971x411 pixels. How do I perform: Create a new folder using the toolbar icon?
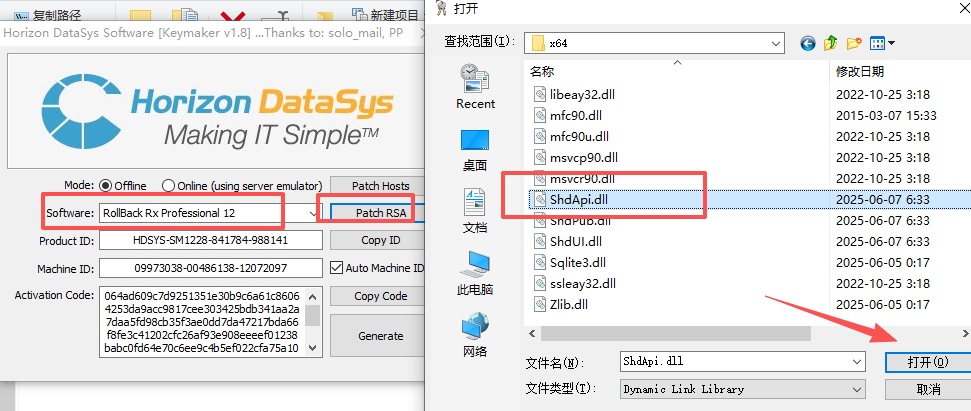[854, 43]
